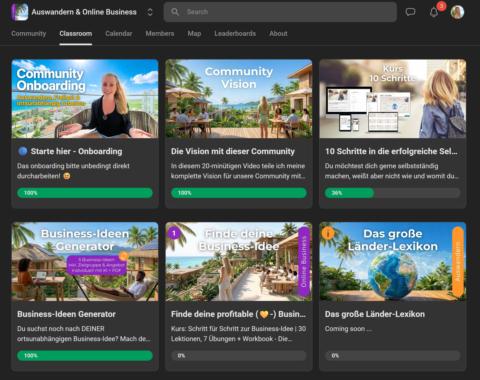This screenshot has height=380, width=480.
Task: Click the blue circle icon beside Starte hier
Action: point(23,151)
